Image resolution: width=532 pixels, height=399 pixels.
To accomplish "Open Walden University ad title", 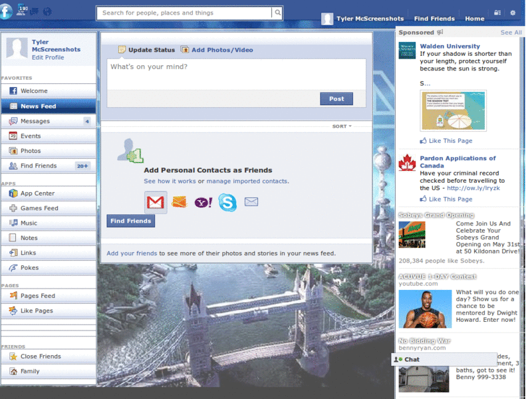I will (x=450, y=46).
